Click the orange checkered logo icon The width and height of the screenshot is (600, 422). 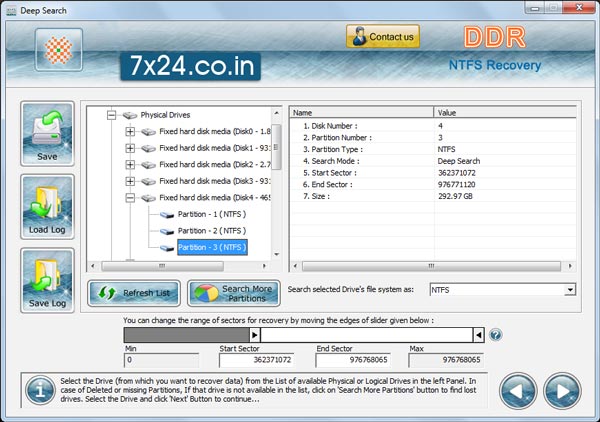(59, 50)
